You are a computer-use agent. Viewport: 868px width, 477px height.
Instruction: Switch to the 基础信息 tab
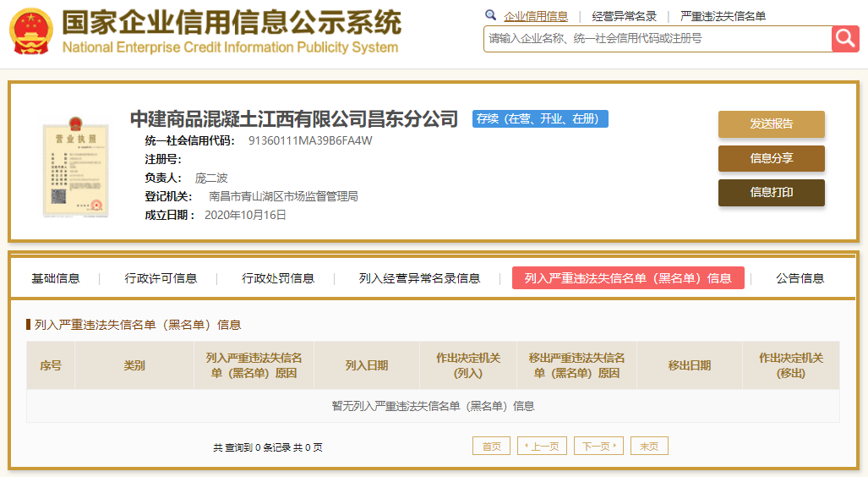55,278
